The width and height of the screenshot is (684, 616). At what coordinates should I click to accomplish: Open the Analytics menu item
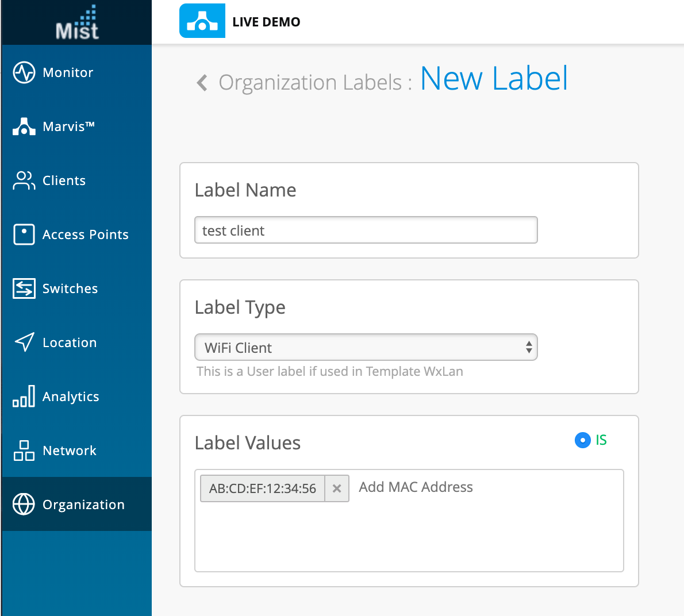(x=71, y=396)
